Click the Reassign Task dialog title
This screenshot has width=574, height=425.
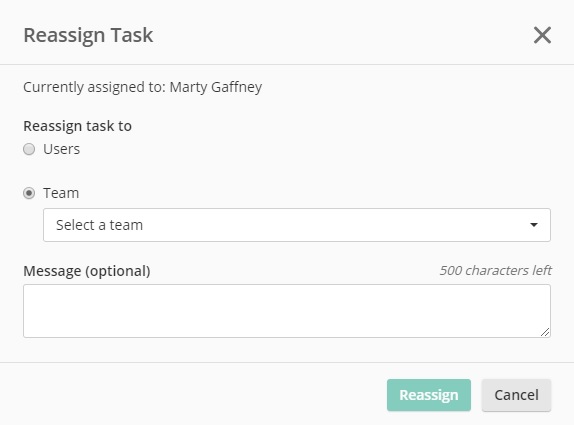coord(88,35)
